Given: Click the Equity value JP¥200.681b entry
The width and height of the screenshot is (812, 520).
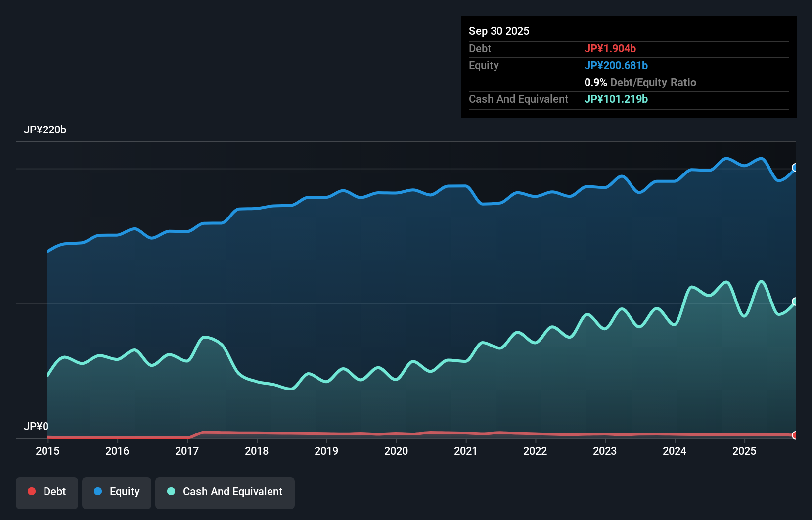Looking at the screenshot, I should pyautogui.click(x=617, y=65).
